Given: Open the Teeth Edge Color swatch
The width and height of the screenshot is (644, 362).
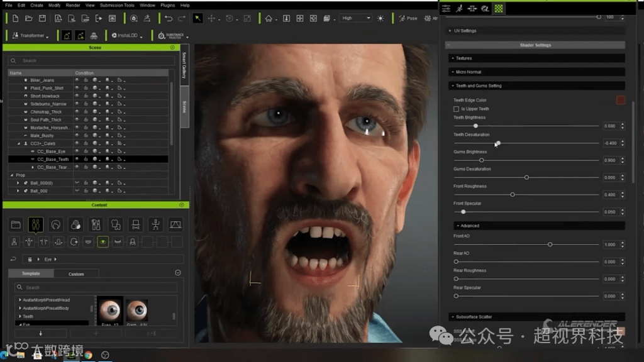Looking at the screenshot, I should (x=621, y=100).
